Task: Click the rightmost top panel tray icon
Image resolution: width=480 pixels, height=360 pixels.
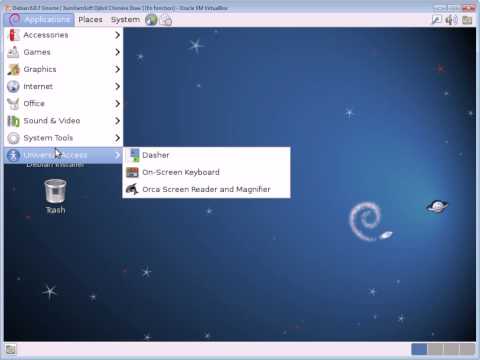Action: (467, 20)
